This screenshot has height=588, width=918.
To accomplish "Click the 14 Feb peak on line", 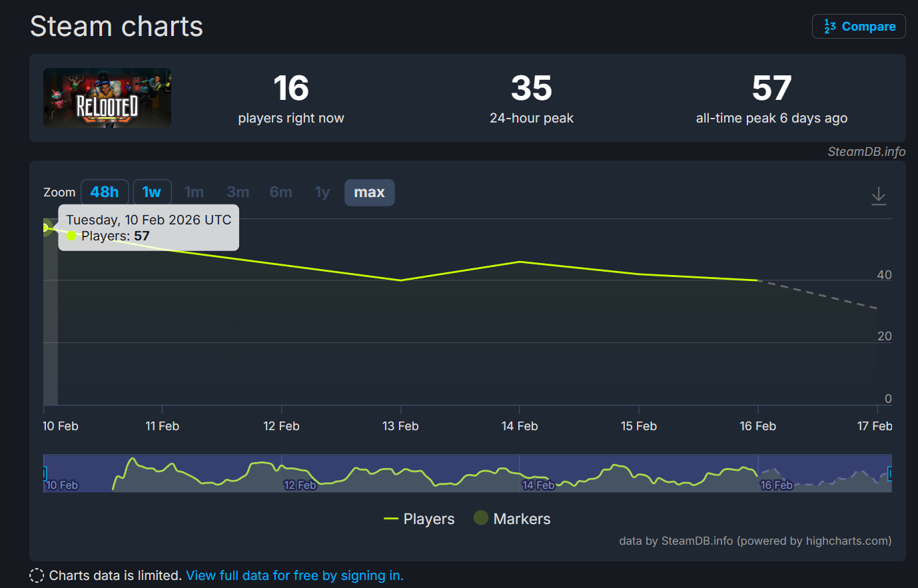I will pyautogui.click(x=520, y=262).
